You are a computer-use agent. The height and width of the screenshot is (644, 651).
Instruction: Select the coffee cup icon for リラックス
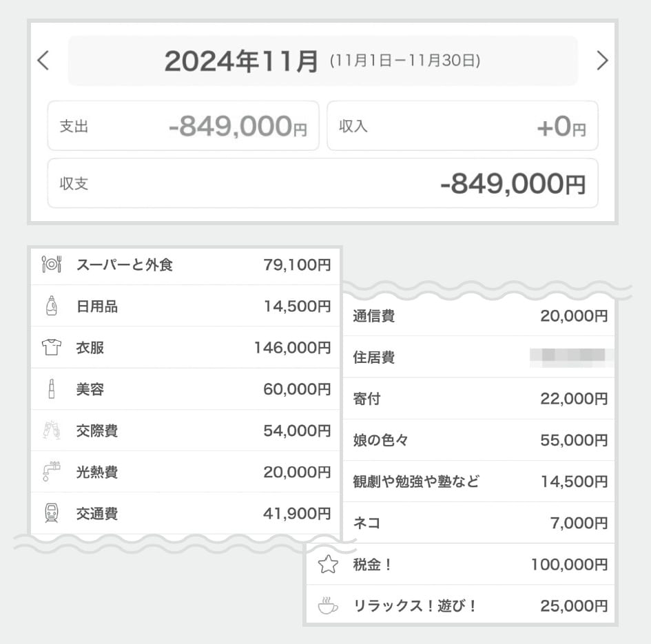pyautogui.click(x=328, y=606)
